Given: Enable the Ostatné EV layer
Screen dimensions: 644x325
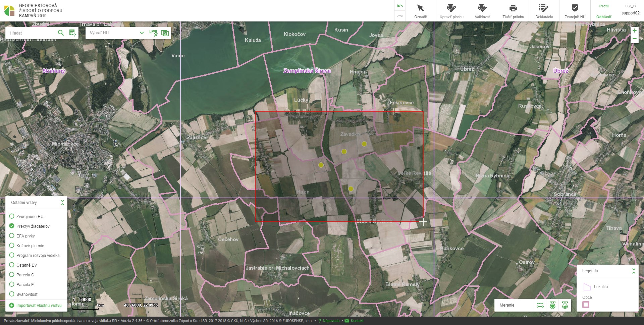Looking at the screenshot, I should click(12, 265).
